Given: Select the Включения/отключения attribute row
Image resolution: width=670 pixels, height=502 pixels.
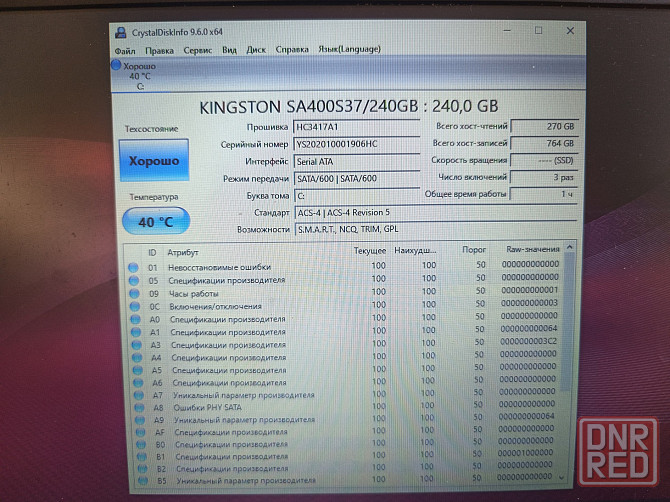Looking at the screenshot, I should [x=344, y=306].
